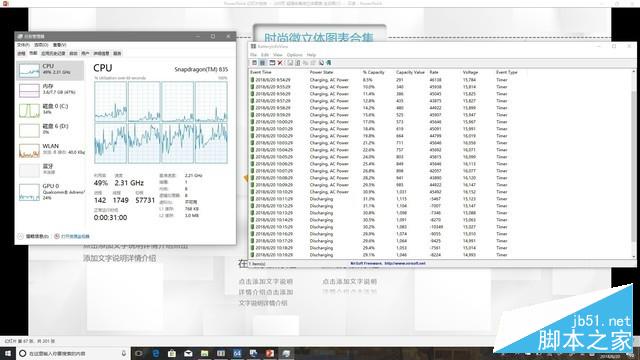
Task: Click Battery Information icon in BatteryInfoView toolbar
Action: tap(254, 63)
